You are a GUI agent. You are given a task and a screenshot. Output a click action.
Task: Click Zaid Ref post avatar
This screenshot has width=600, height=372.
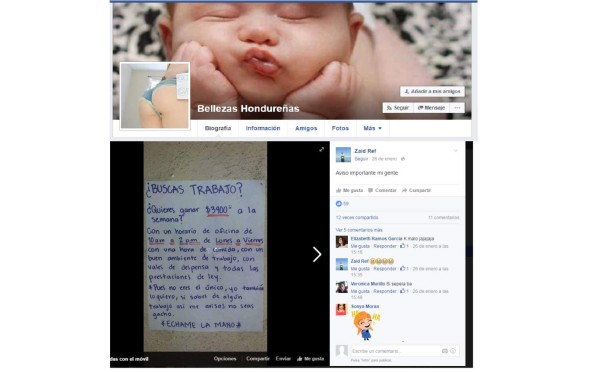coord(343,155)
